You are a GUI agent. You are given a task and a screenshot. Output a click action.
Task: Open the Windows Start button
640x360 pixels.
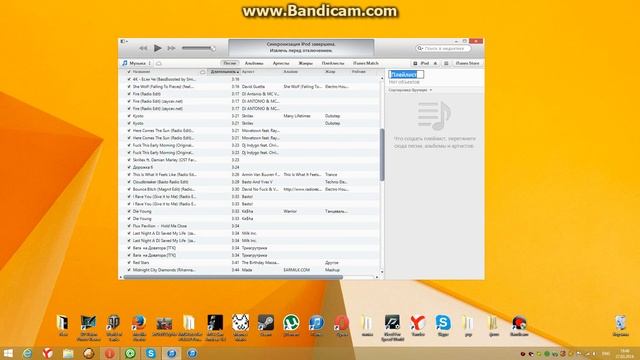(8, 353)
